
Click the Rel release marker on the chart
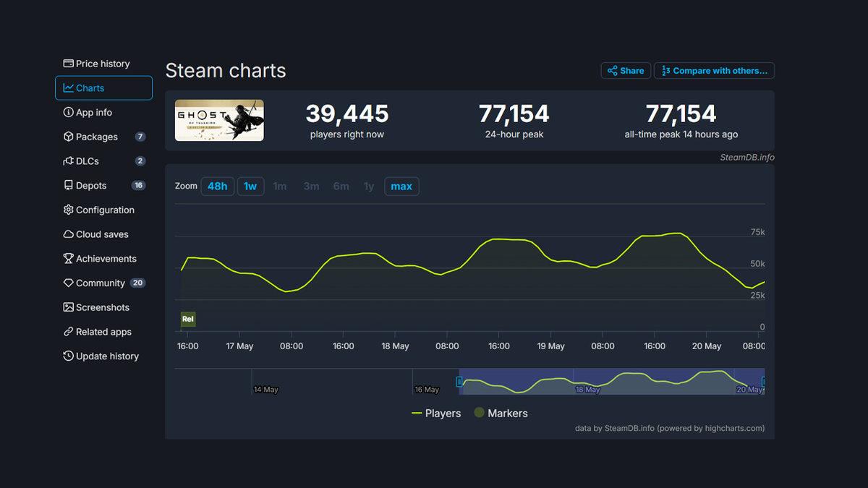(187, 319)
